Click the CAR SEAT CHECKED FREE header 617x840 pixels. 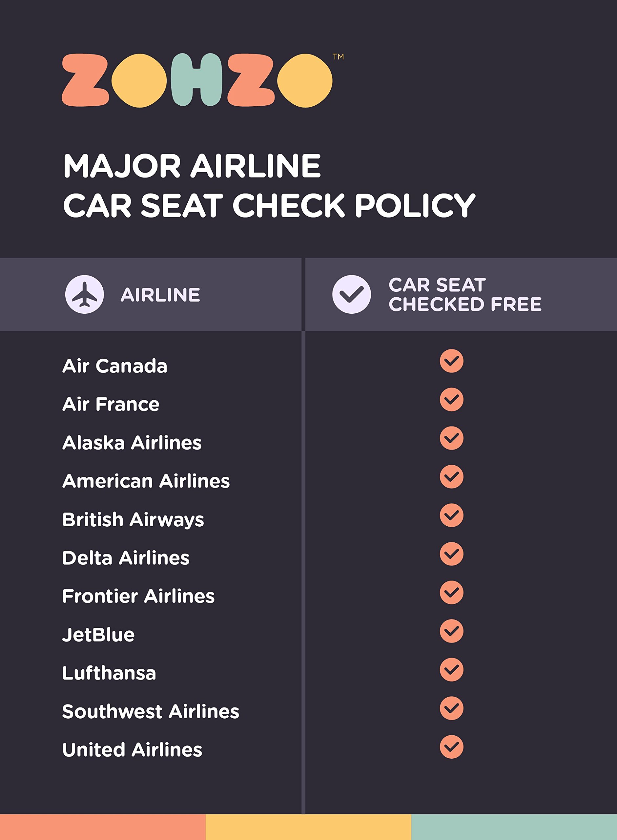coord(465,294)
